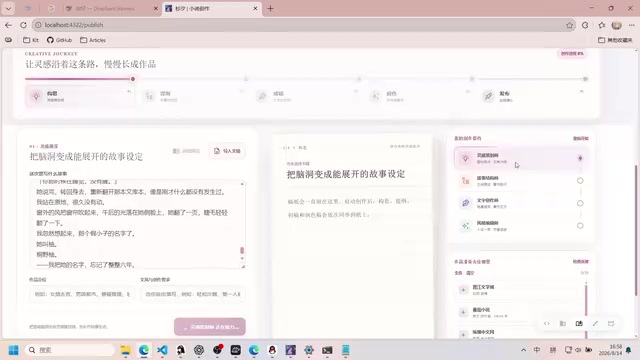Click the platform list pink scrollbar
This screenshot has width=640, height=360.
586,310
